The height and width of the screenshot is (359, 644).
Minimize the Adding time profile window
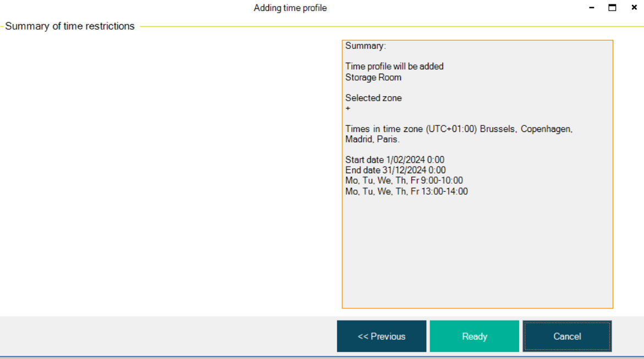point(592,8)
